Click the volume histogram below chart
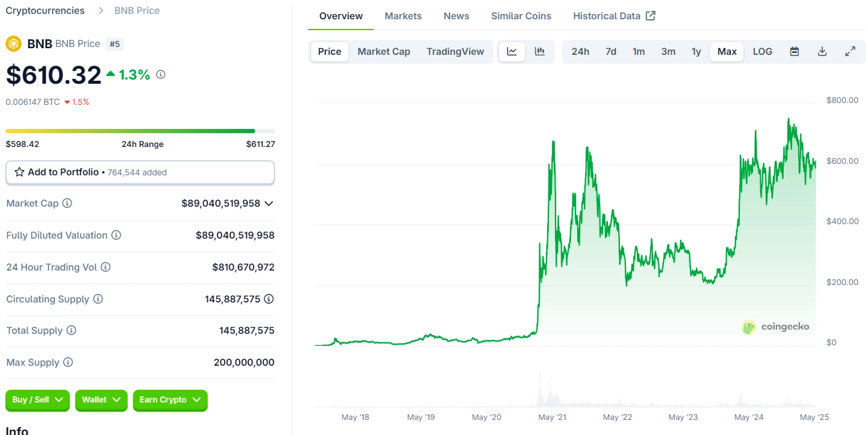Image resolution: width=868 pixels, height=435 pixels. pyautogui.click(x=565, y=392)
